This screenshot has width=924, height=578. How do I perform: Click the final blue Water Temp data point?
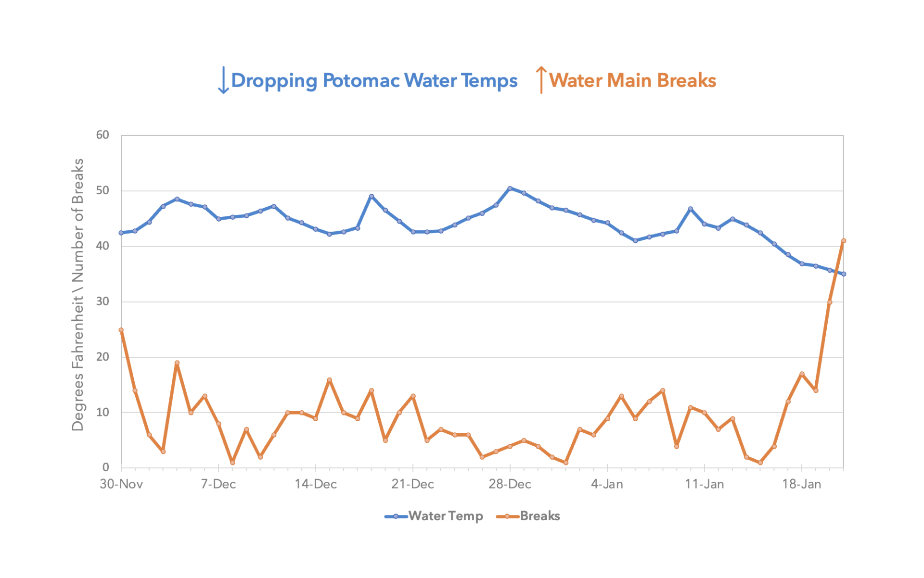pos(843,274)
